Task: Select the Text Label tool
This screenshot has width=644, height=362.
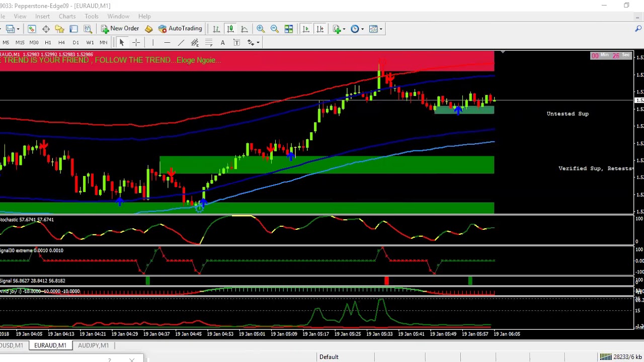Action: 237,43
